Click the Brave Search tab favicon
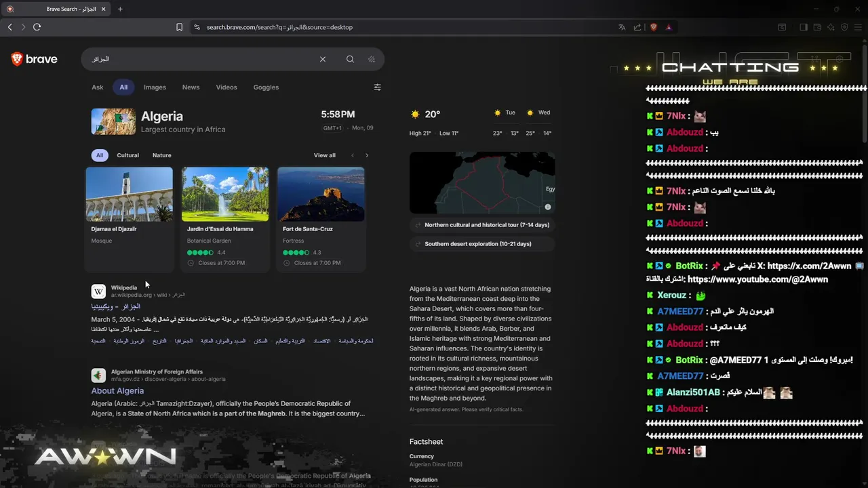 click(x=9, y=9)
